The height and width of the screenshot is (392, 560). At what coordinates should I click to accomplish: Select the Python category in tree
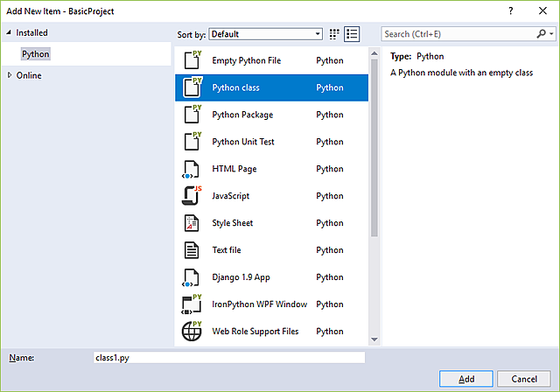35,54
